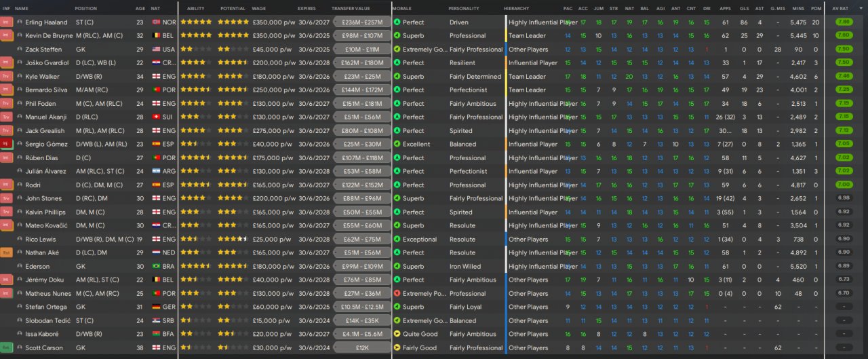Viewport: 868px width, 359px height.
Task: Sort the squad by the NAME column header
Action: (x=22, y=8)
